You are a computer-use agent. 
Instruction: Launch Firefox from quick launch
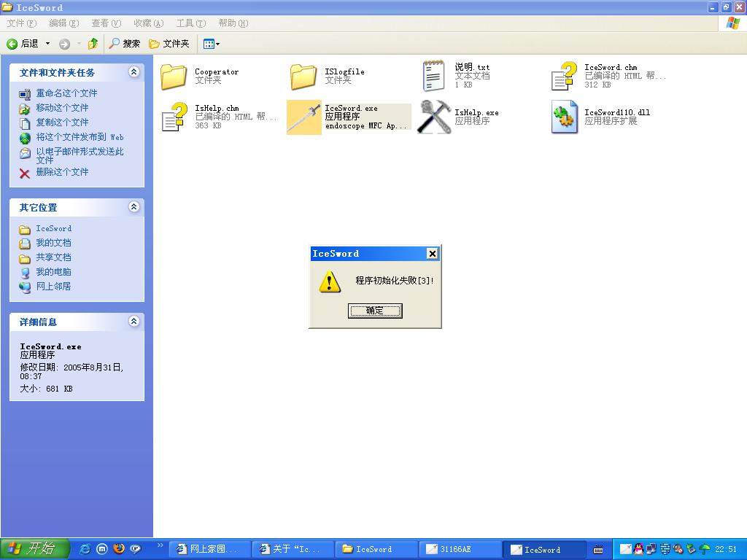pos(119,549)
